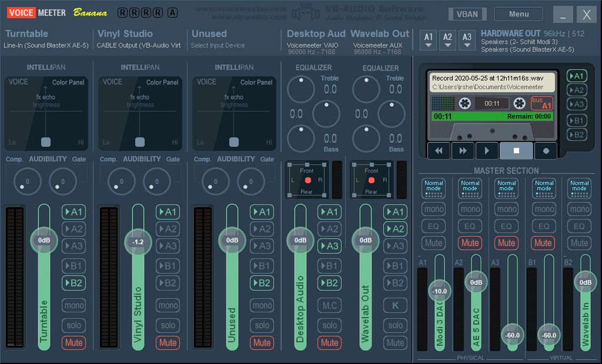Viewport: 602px width, 364px height.
Task: Click the Wavelab Out Treble knob
Action: click(366, 89)
